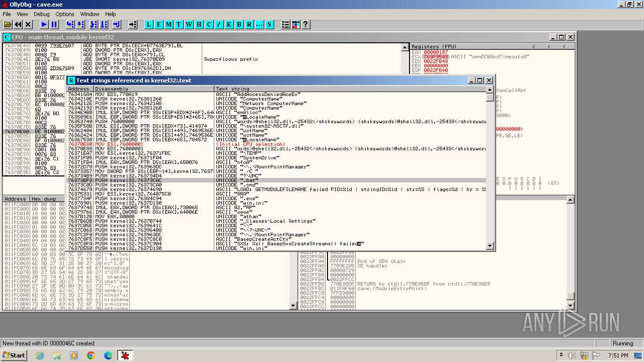Show the Source window (S)

270,24
